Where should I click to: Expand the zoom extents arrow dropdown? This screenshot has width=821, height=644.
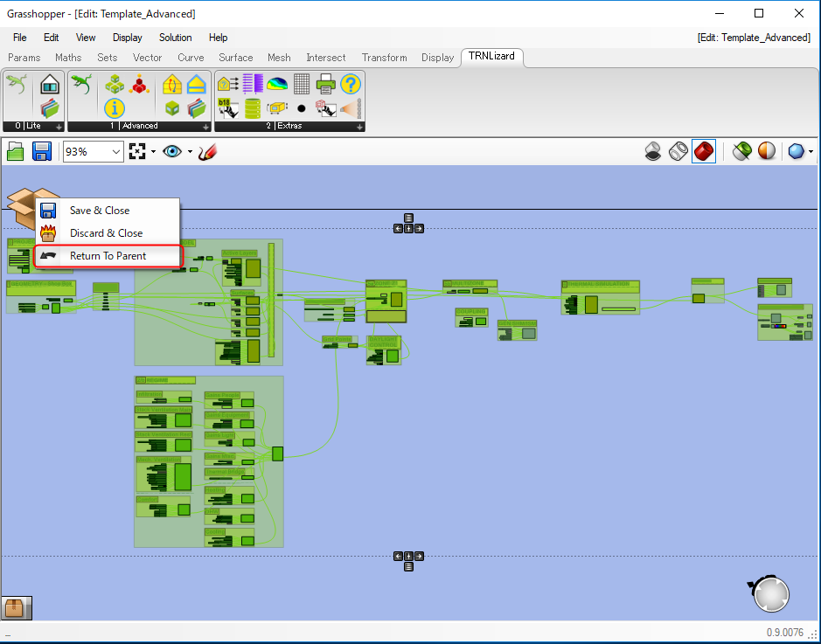153,152
